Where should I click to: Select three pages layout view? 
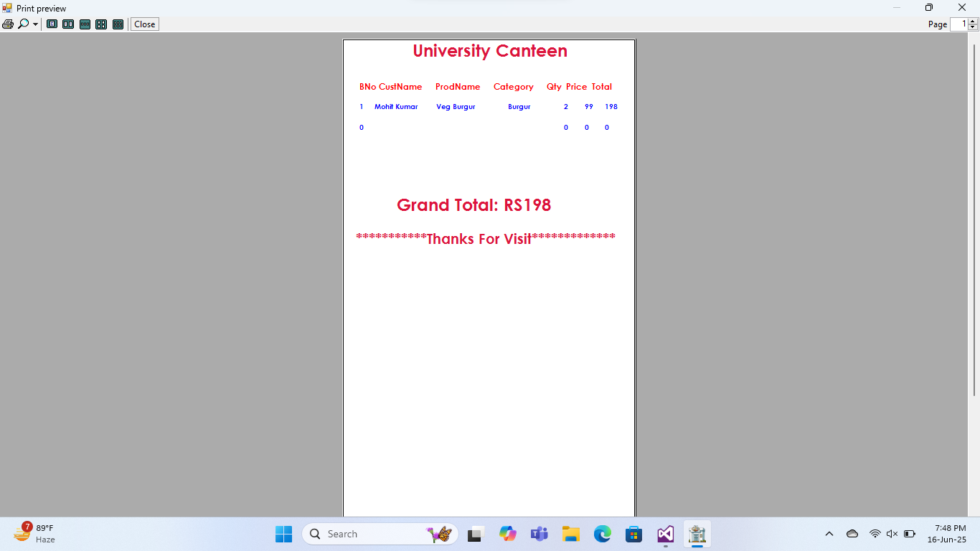click(x=85, y=24)
